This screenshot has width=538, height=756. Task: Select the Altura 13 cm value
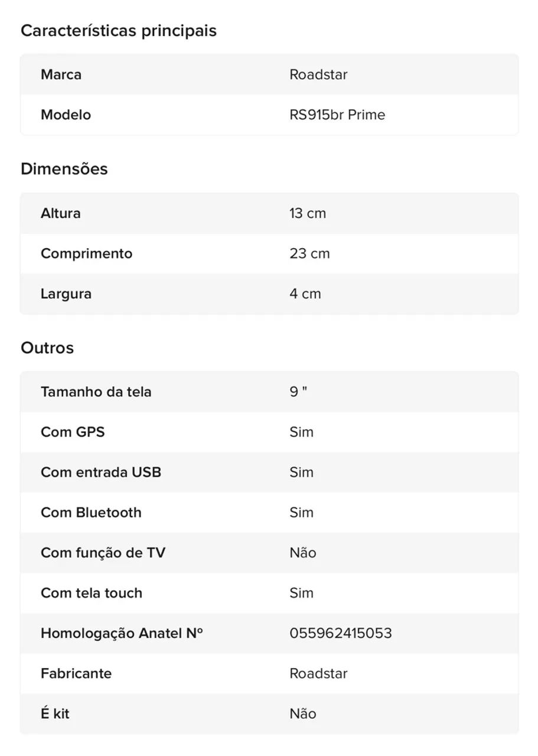[308, 213]
